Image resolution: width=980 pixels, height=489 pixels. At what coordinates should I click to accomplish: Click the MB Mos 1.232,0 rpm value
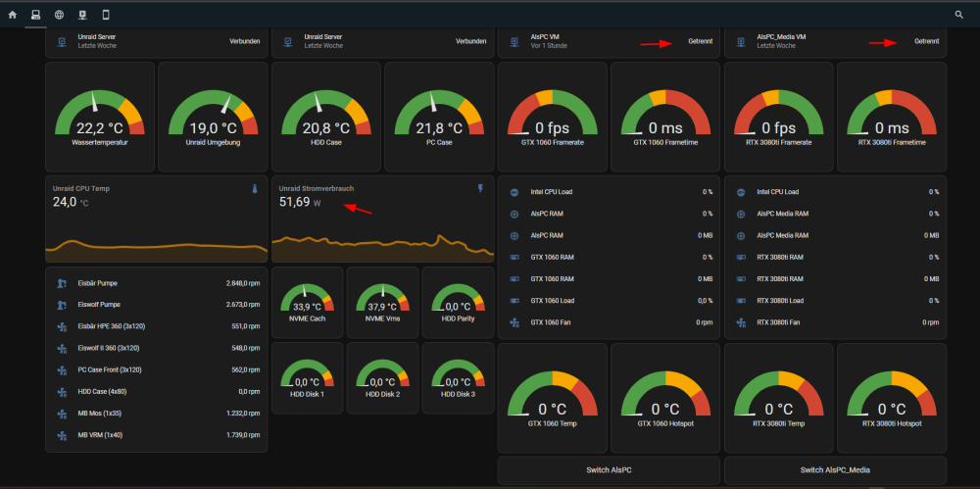coord(242,414)
